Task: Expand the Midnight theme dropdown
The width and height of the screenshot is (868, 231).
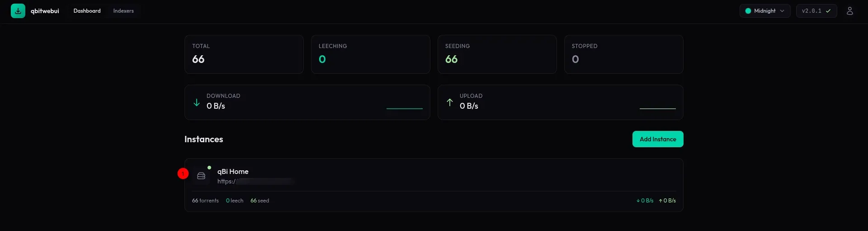Action: (x=782, y=11)
